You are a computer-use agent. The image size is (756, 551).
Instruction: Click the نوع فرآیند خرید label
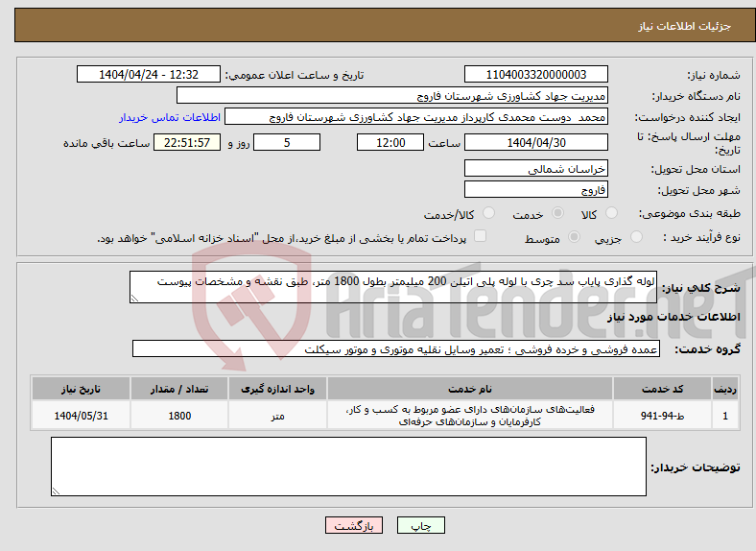702,237
